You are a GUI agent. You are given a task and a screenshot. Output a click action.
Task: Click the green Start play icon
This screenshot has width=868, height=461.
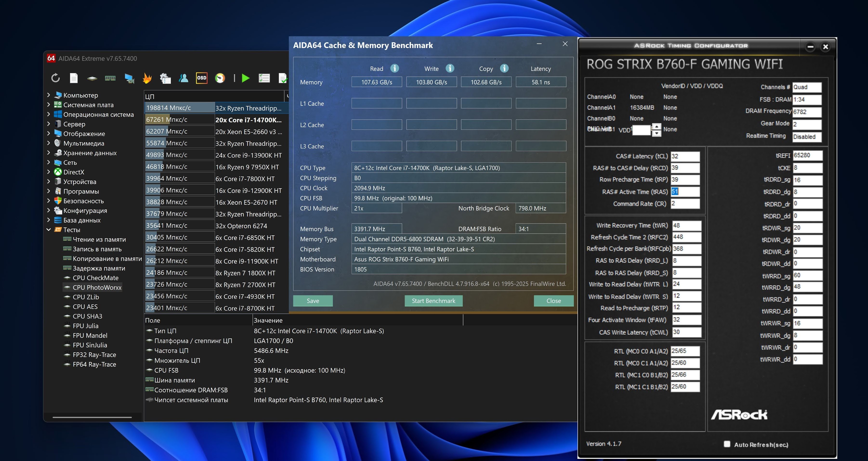click(246, 78)
